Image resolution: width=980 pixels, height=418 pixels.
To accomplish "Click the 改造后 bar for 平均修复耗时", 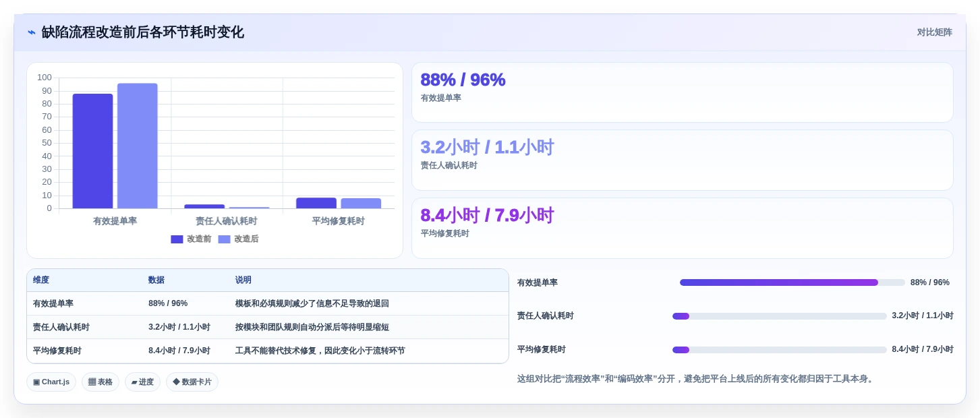I will click(361, 204).
